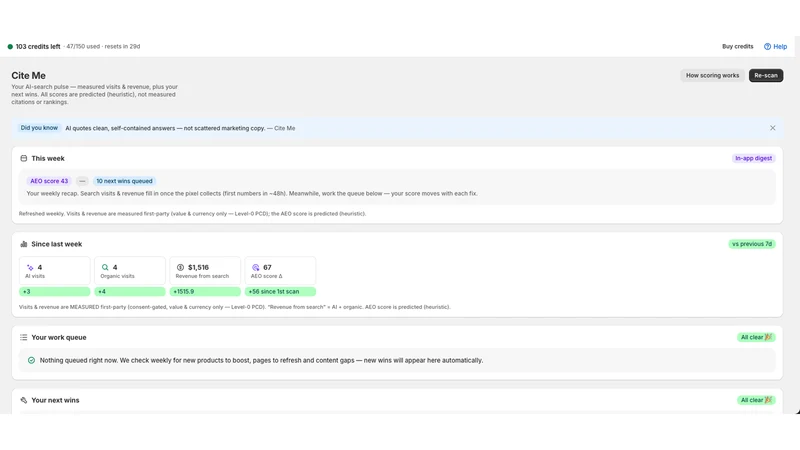Viewport: 800px width, 450px height.
Task: Click the In-app digest badge
Action: pos(754,158)
